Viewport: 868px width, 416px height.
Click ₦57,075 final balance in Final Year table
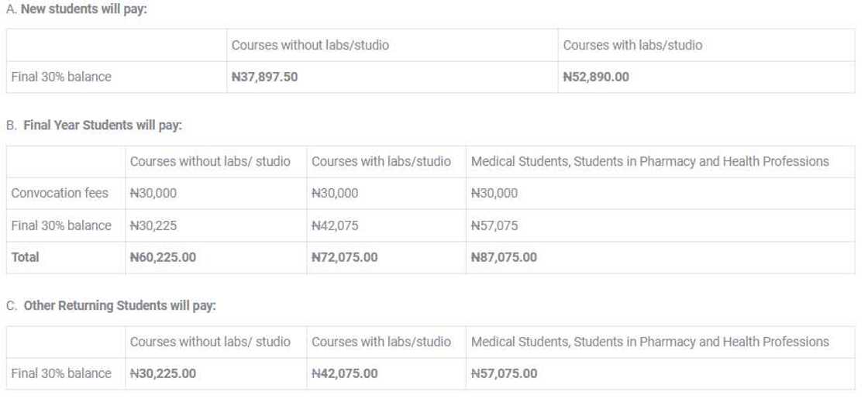click(494, 225)
